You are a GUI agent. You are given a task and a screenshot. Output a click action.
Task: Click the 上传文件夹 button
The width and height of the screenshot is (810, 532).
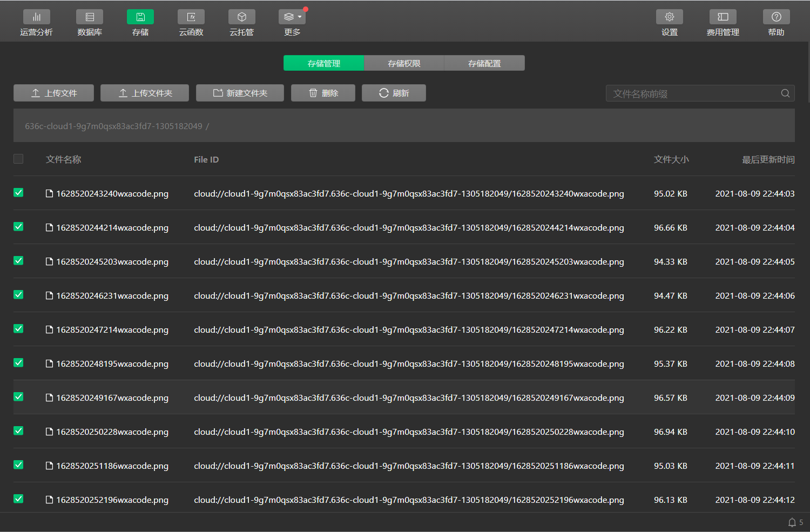click(145, 93)
